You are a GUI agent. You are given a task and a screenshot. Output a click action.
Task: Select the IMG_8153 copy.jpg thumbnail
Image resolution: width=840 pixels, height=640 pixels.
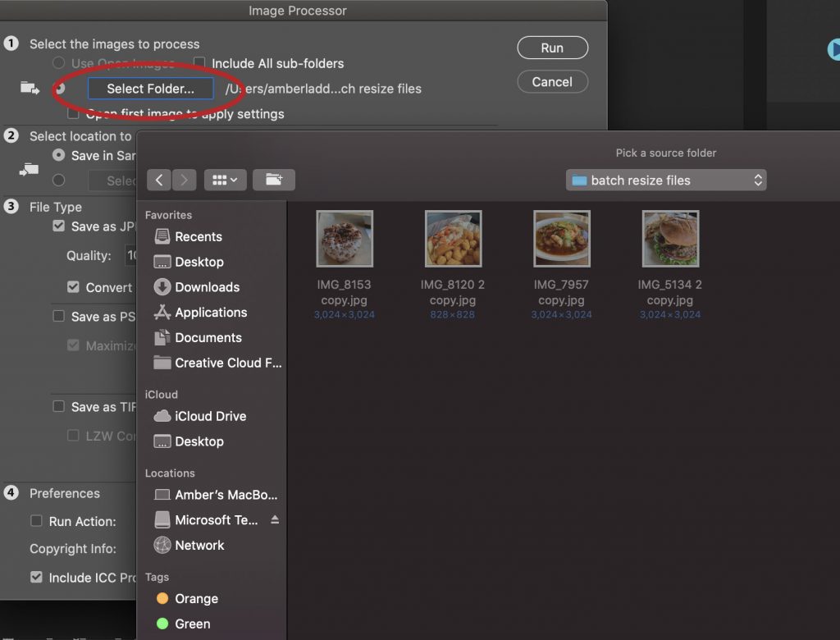pos(345,239)
